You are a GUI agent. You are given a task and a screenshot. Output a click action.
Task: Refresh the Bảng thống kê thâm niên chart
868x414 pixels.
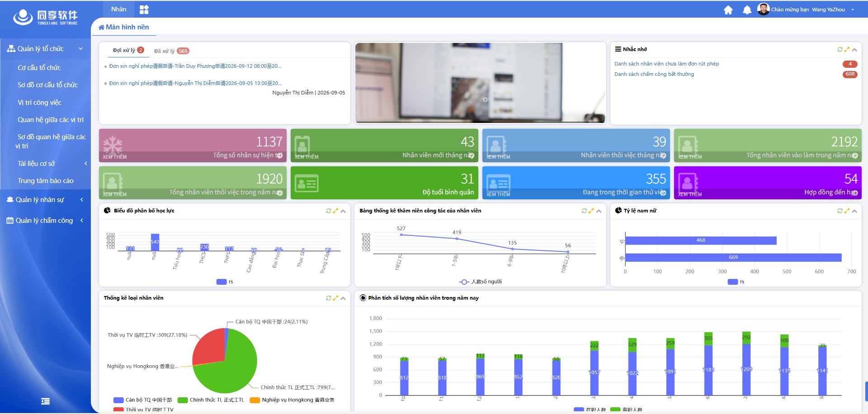pos(584,211)
